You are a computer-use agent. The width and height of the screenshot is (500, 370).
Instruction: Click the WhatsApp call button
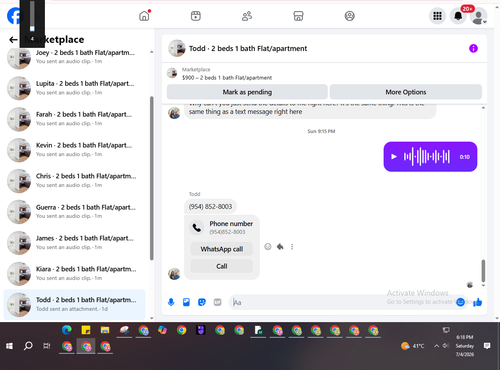(222, 249)
